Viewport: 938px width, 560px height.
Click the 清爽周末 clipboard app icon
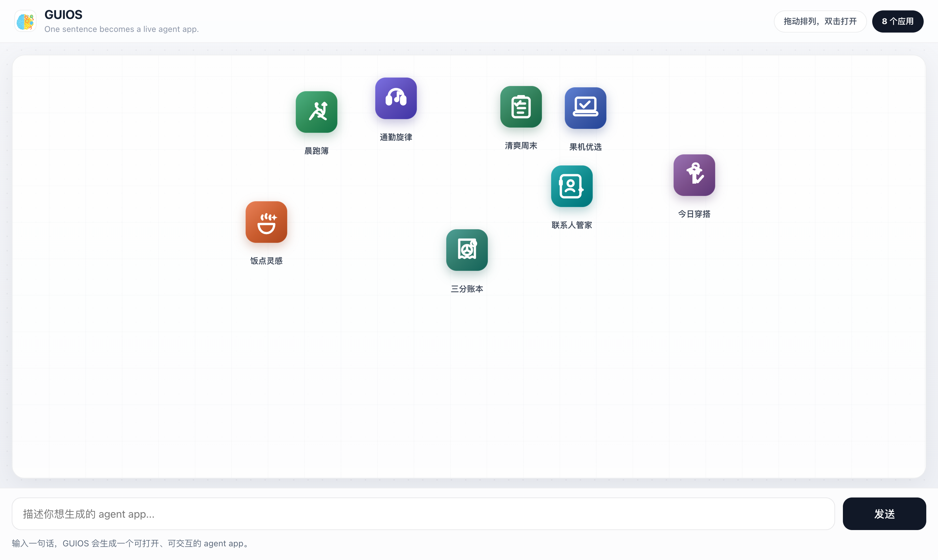(x=521, y=106)
